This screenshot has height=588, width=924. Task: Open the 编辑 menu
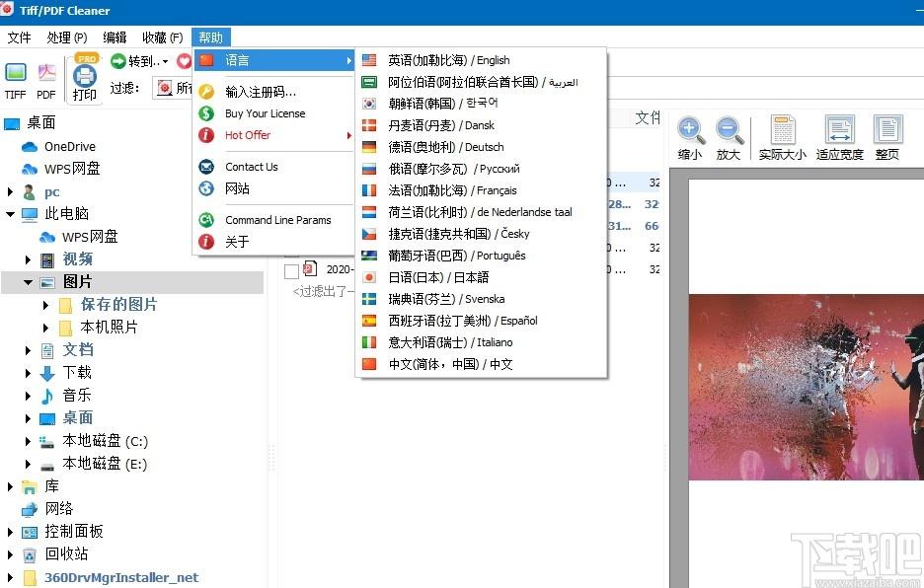pos(115,37)
